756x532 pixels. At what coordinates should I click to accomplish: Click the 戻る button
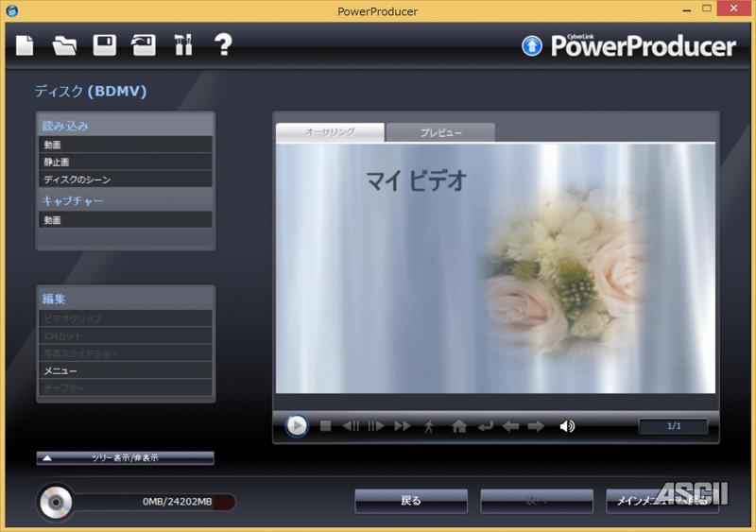(411, 501)
